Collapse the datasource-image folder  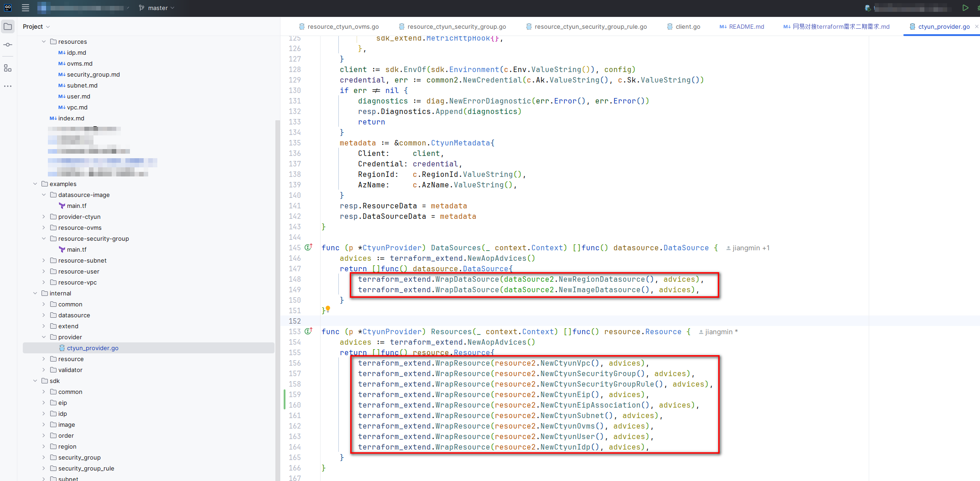[44, 195]
